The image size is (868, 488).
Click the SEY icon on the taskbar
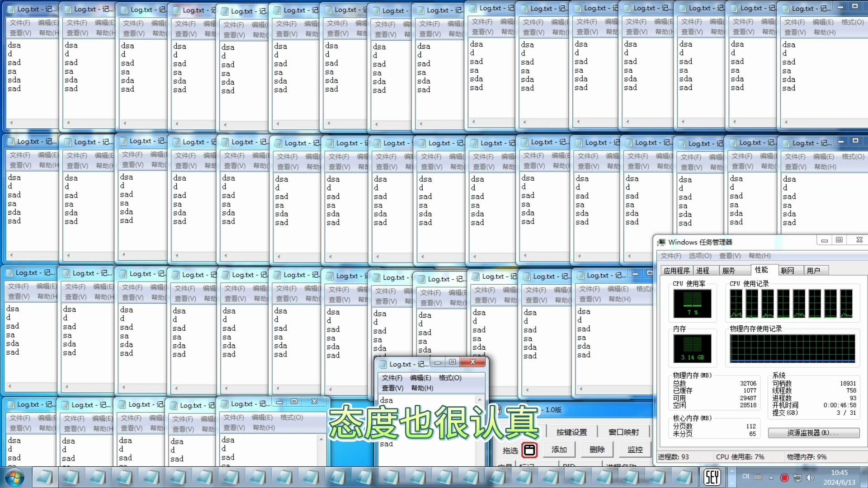[712, 477]
